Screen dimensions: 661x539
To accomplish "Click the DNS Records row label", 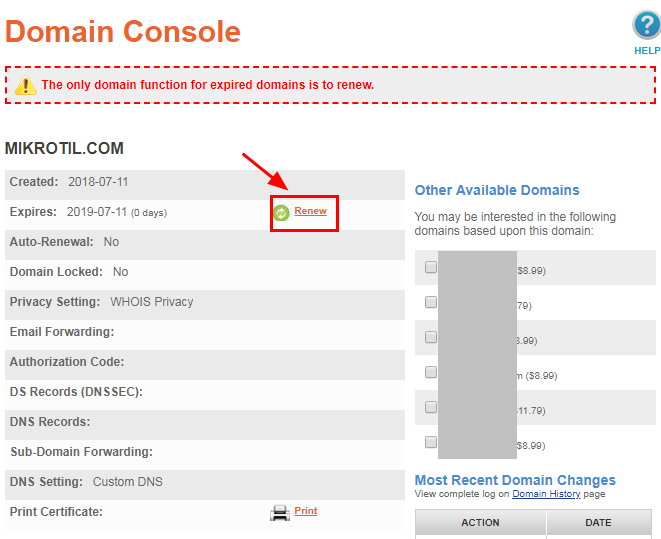I will [x=50, y=422].
